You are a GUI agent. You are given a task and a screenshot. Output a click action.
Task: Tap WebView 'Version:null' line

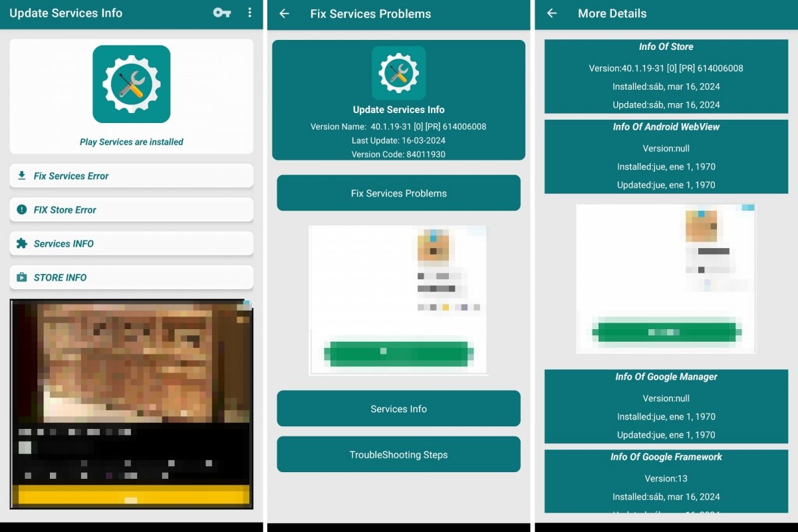pos(666,148)
